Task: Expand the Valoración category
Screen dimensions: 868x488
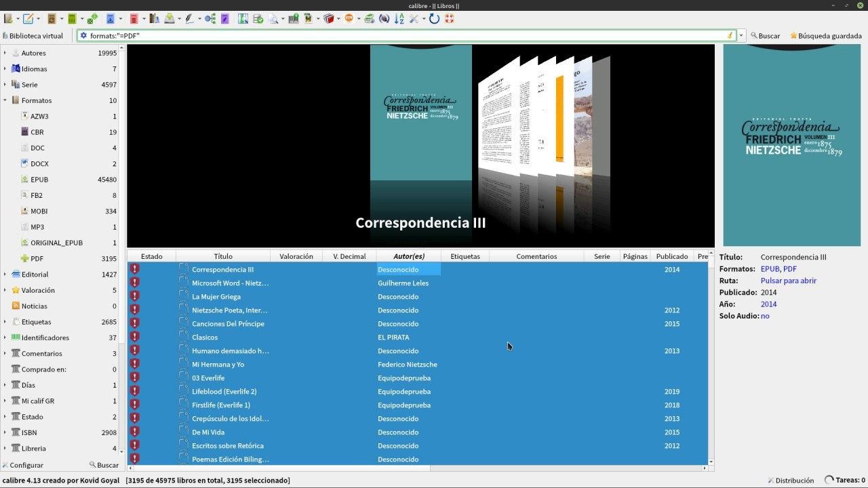Action: pos(5,290)
